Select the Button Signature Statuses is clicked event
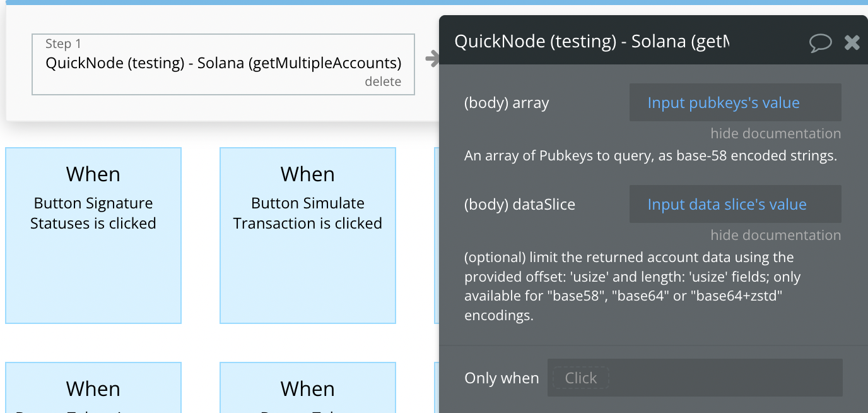Screen dimensions: 868x413 (x=93, y=236)
